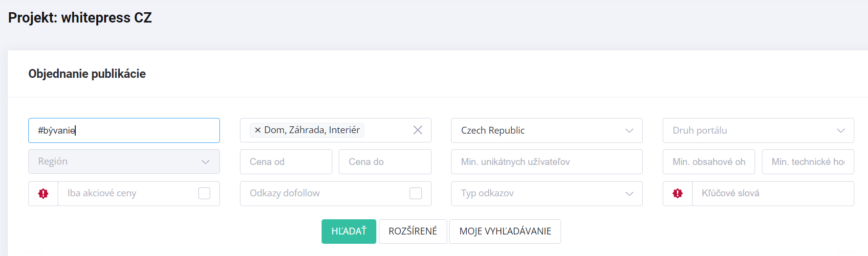868x256 pixels.
Task: Click the red badge icon beside Iba akciové ceny
Action: pyautogui.click(x=43, y=193)
